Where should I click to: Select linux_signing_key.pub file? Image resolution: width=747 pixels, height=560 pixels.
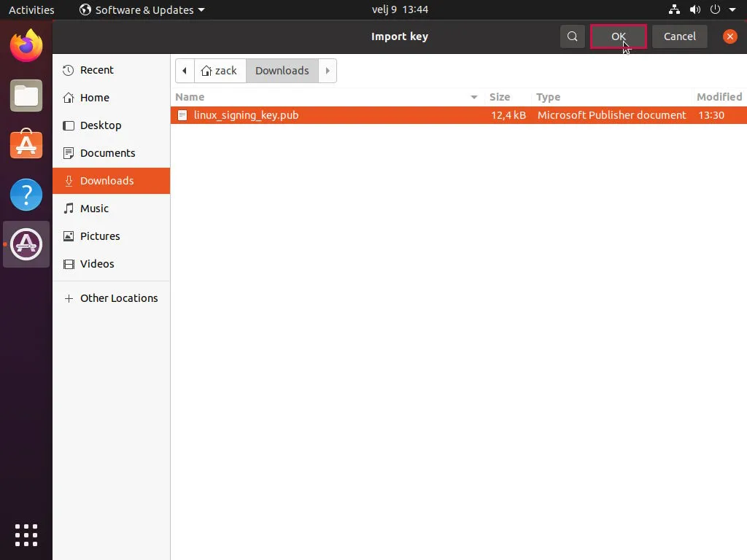459,115
